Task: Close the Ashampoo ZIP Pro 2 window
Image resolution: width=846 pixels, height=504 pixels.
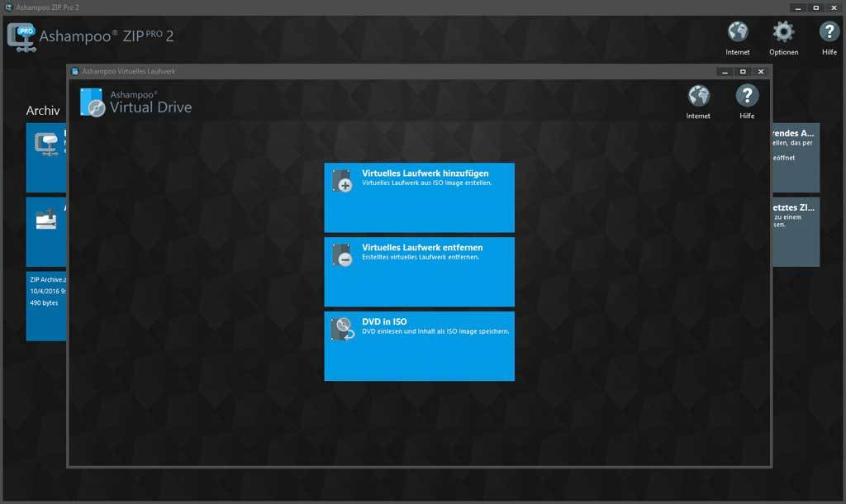Action: [x=834, y=8]
